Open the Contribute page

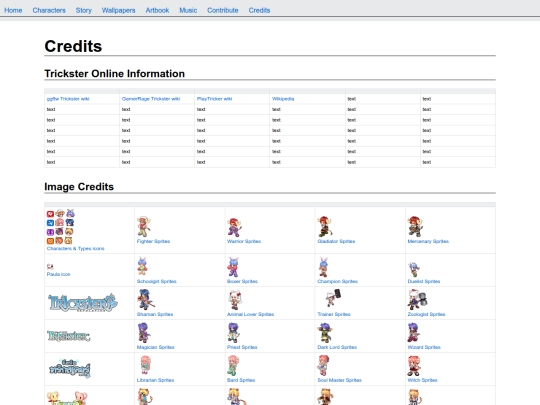(x=222, y=10)
